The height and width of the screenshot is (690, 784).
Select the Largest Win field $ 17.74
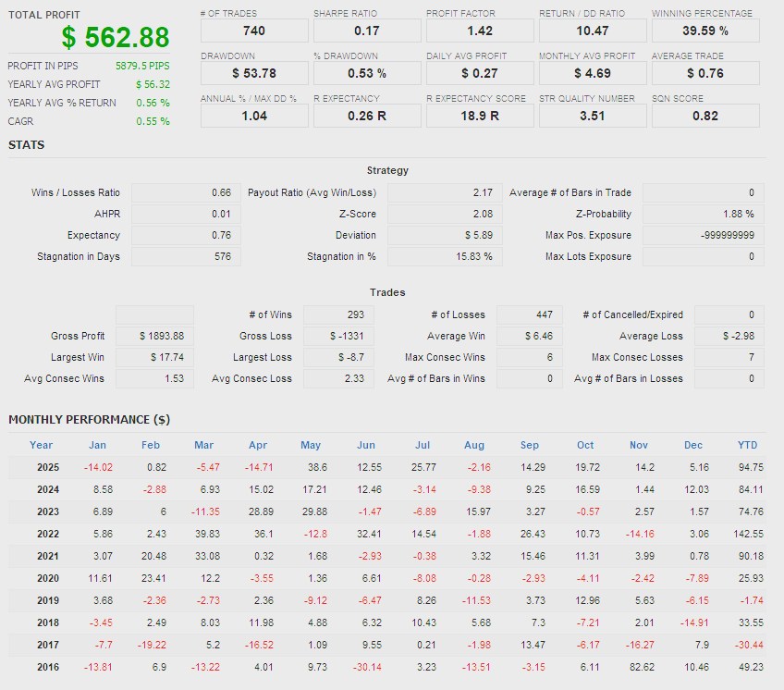pos(154,357)
